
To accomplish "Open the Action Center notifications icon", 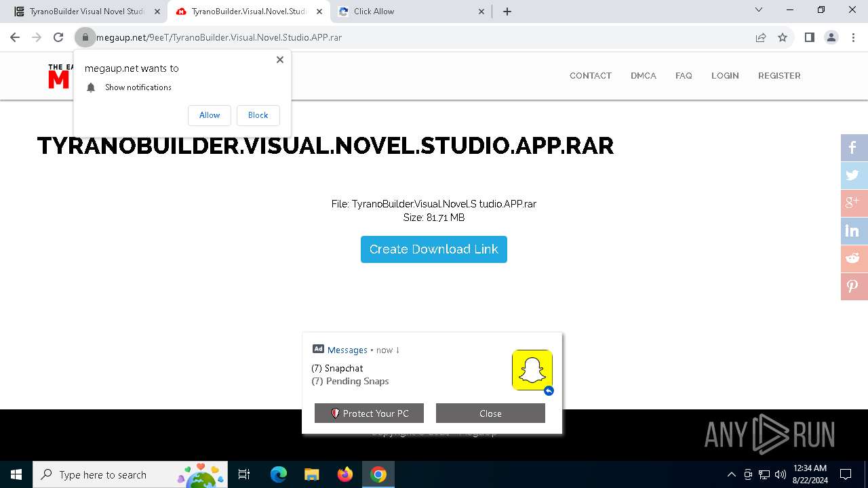I will pos(846,474).
